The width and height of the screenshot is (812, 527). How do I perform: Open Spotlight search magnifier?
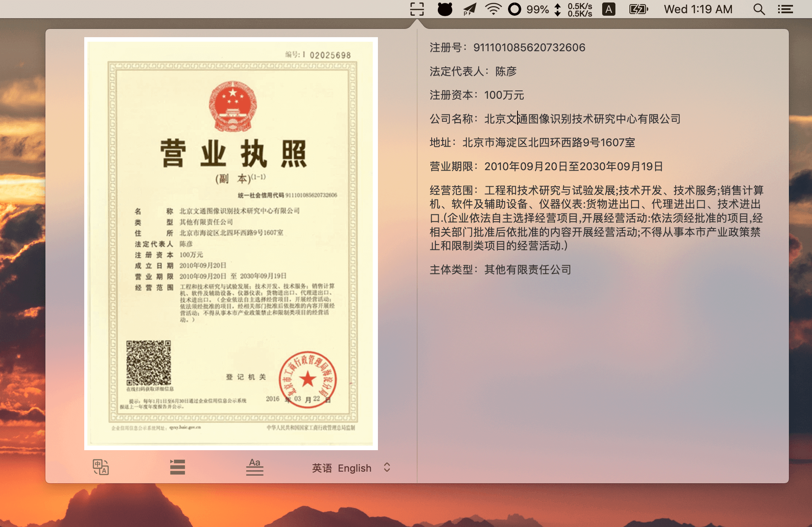pyautogui.click(x=759, y=9)
